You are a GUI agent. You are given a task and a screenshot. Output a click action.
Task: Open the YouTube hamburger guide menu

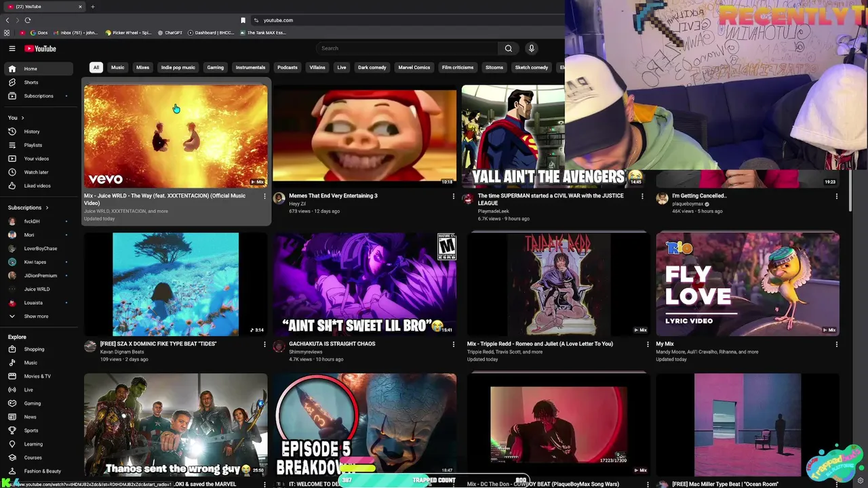click(12, 48)
